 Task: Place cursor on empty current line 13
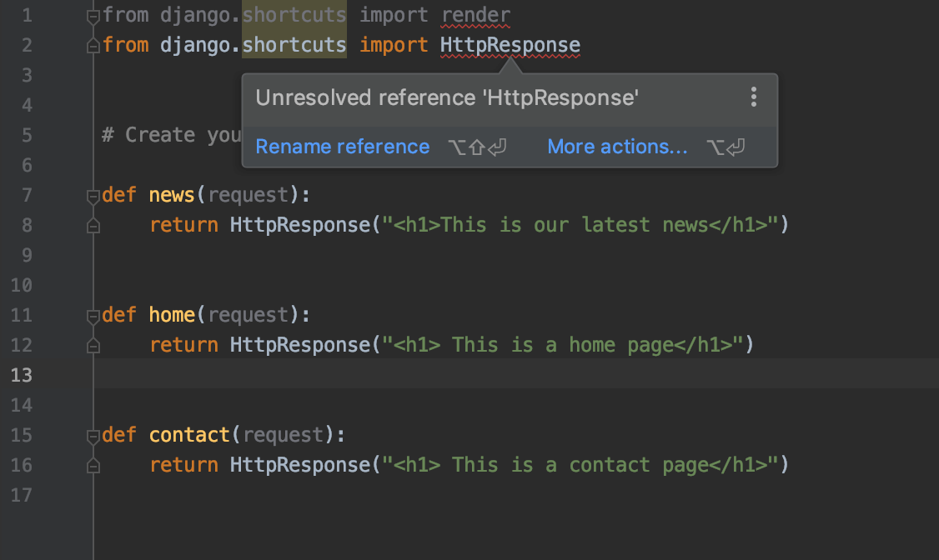coord(516,374)
